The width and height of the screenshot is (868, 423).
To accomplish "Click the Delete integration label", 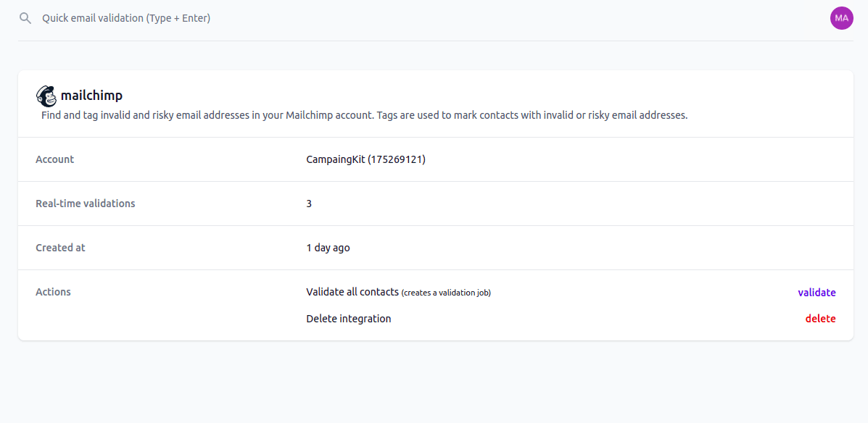I will pyautogui.click(x=349, y=318).
